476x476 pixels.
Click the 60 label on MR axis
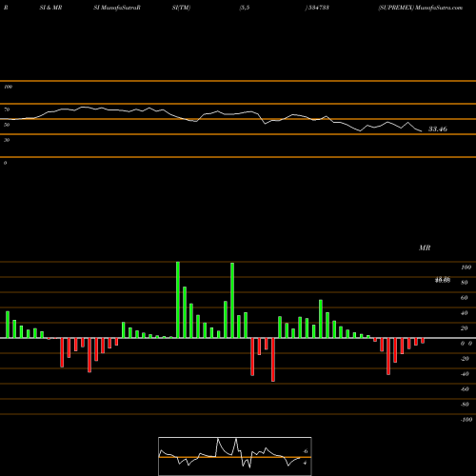click(464, 298)
